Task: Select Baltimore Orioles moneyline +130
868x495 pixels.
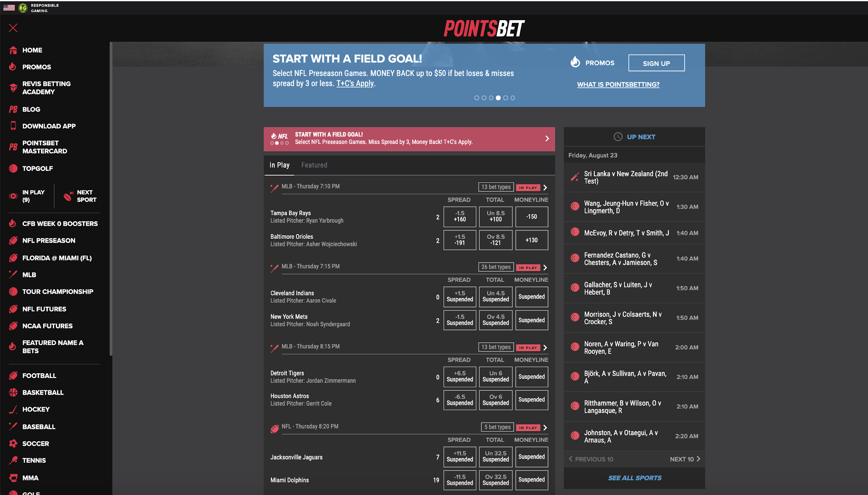Action: click(x=532, y=240)
